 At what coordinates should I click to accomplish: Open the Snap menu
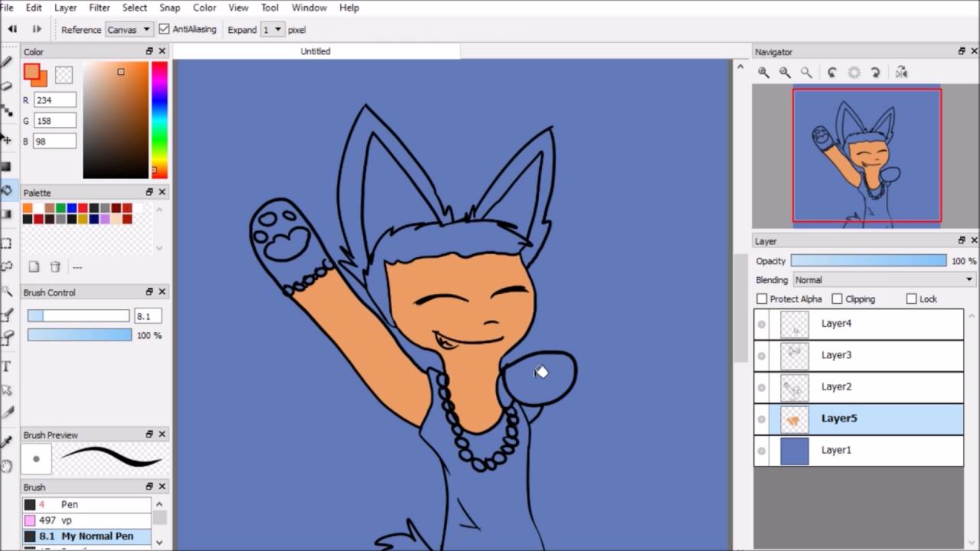point(170,8)
